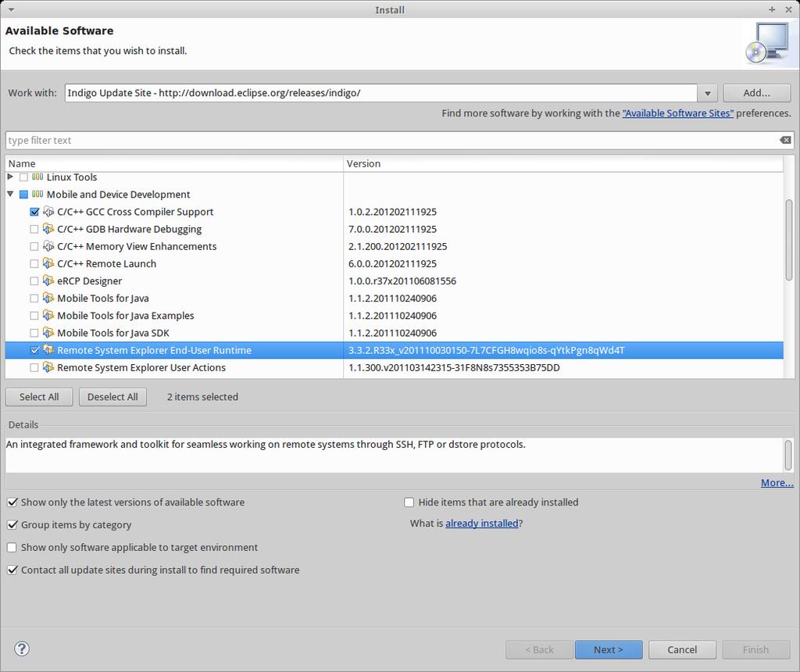
Task: Click the Mobile Tools for Java SDK icon
Action: point(48,333)
